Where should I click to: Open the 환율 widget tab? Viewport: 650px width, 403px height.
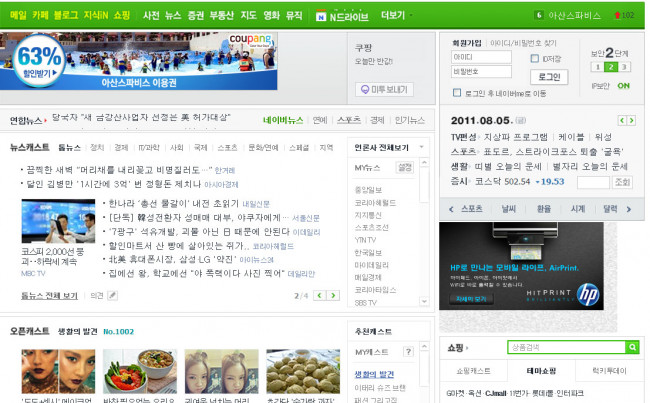coord(543,209)
